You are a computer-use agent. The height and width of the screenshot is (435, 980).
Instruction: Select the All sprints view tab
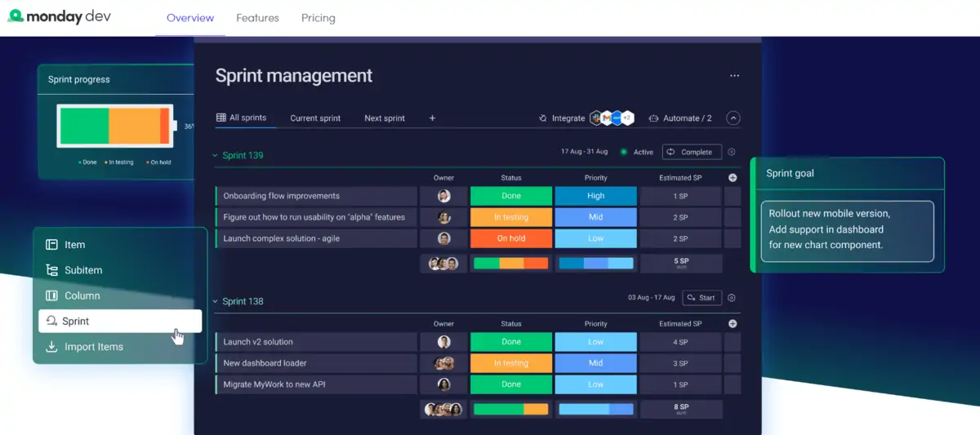(x=241, y=118)
